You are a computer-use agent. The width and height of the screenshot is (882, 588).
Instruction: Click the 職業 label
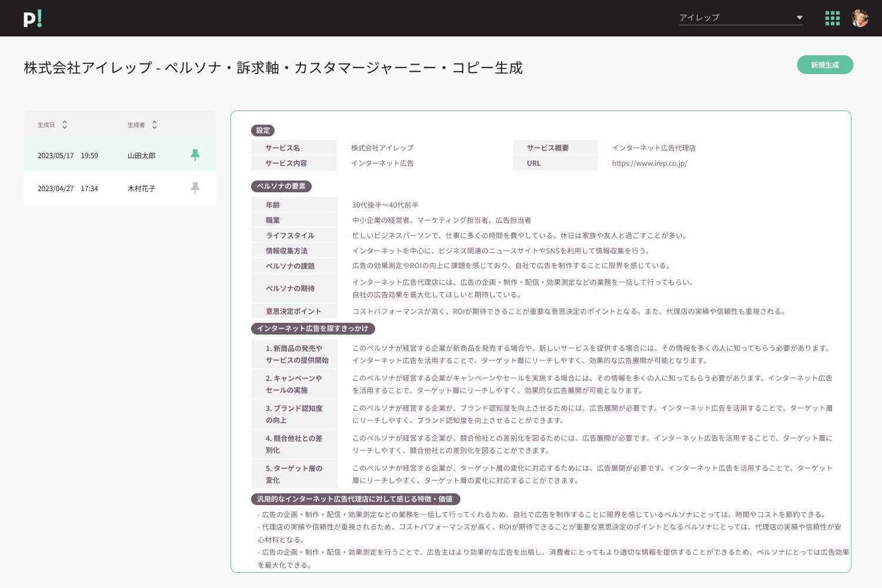[x=295, y=220]
